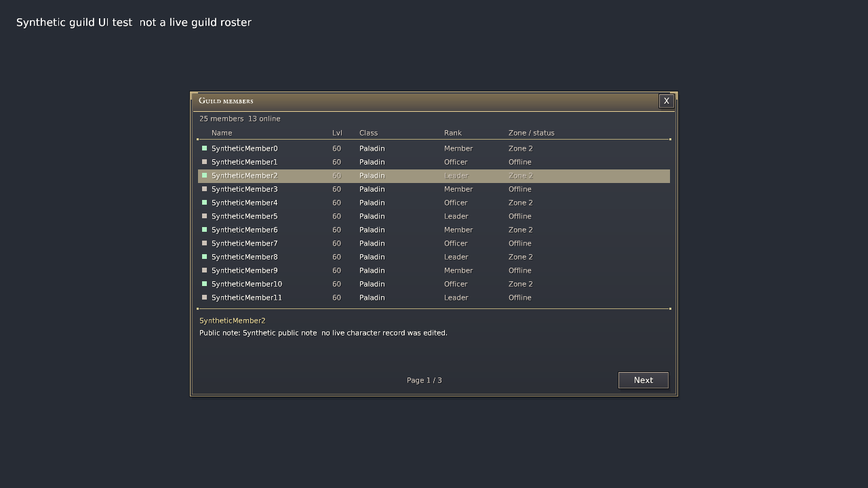868x488 pixels.
Task: Click Offline status in SyntheticMember9 row
Action: pyautogui.click(x=520, y=270)
